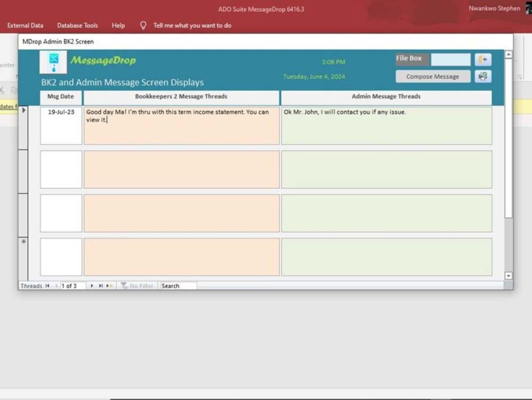Click the '1 of 3' record number box
Viewport: 532px width, 400px height.
tap(73, 286)
